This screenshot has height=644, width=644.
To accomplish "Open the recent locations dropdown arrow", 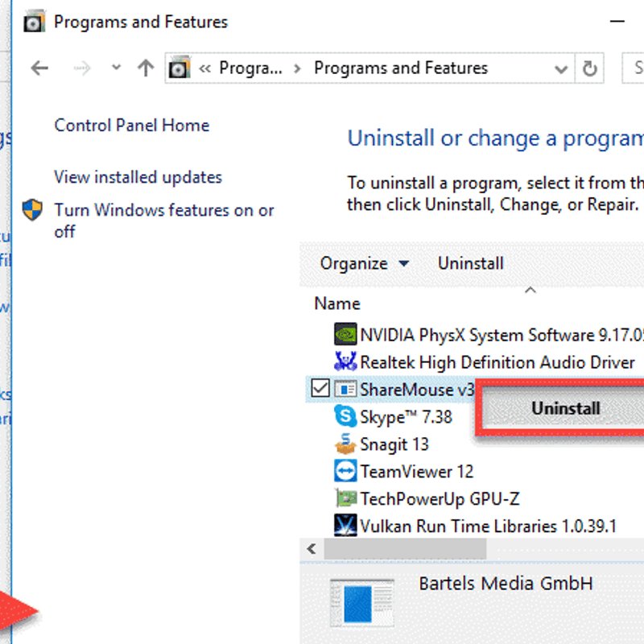I will tap(116, 67).
